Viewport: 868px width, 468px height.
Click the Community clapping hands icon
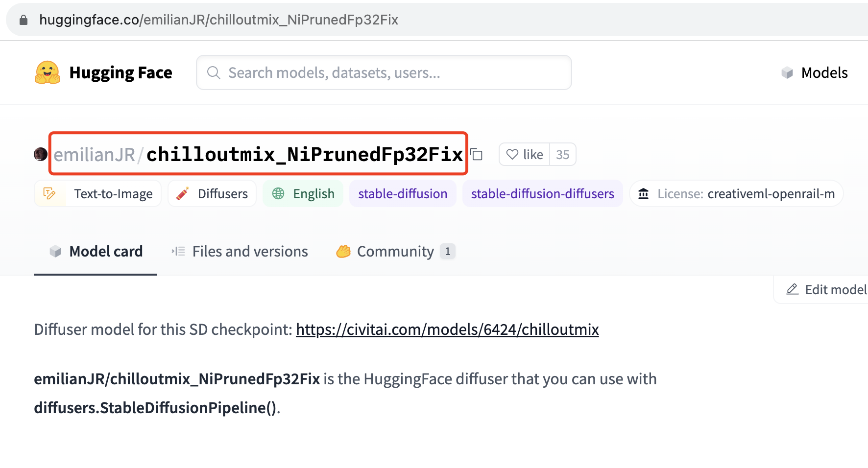(x=343, y=252)
